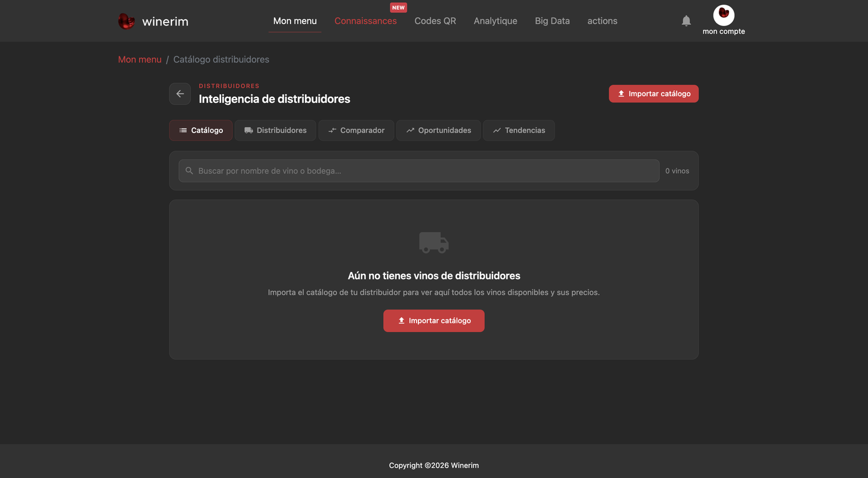Focus the wine or bodega search field
This screenshot has width=868, height=478.
419,171
